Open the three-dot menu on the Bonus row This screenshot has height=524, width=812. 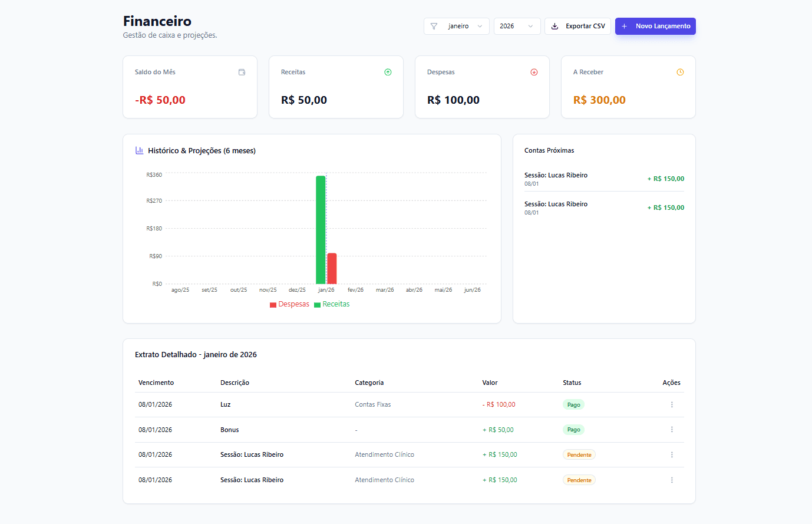[x=671, y=429]
